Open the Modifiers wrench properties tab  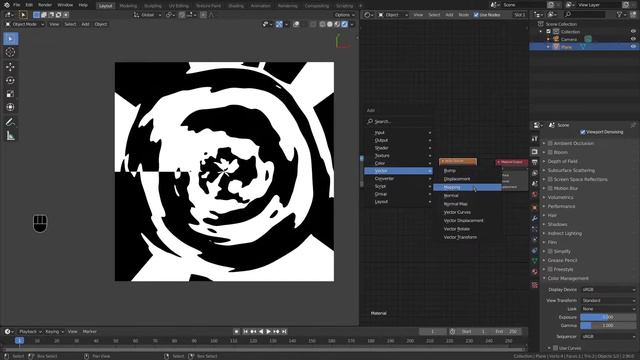(535, 218)
